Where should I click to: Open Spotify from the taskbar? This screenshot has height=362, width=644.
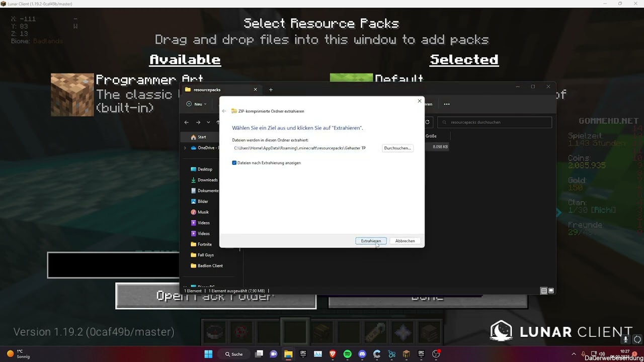347,354
